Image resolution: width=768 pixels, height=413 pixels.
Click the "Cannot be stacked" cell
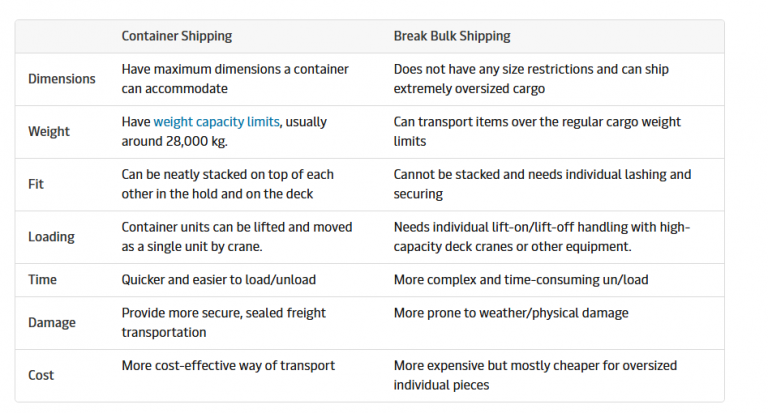coord(542,183)
